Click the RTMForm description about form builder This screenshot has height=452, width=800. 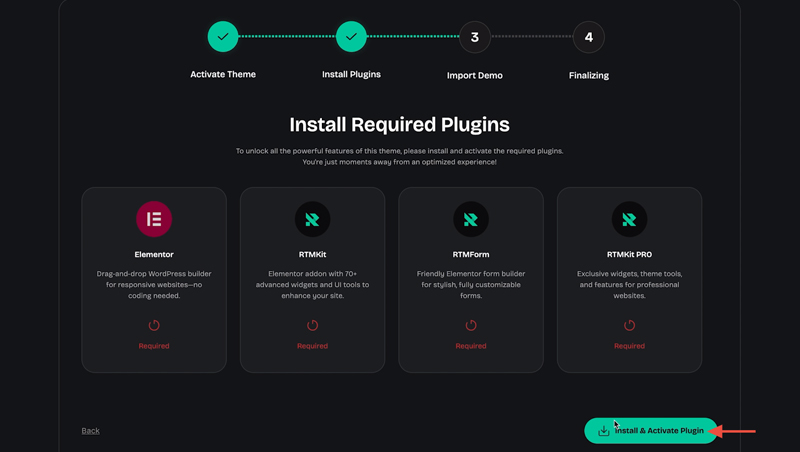(471, 285)
